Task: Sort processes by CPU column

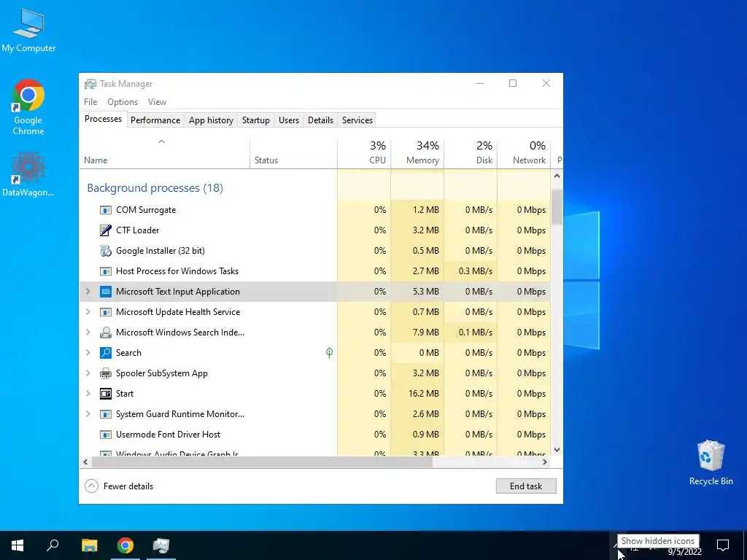Action: click(364, 153)
